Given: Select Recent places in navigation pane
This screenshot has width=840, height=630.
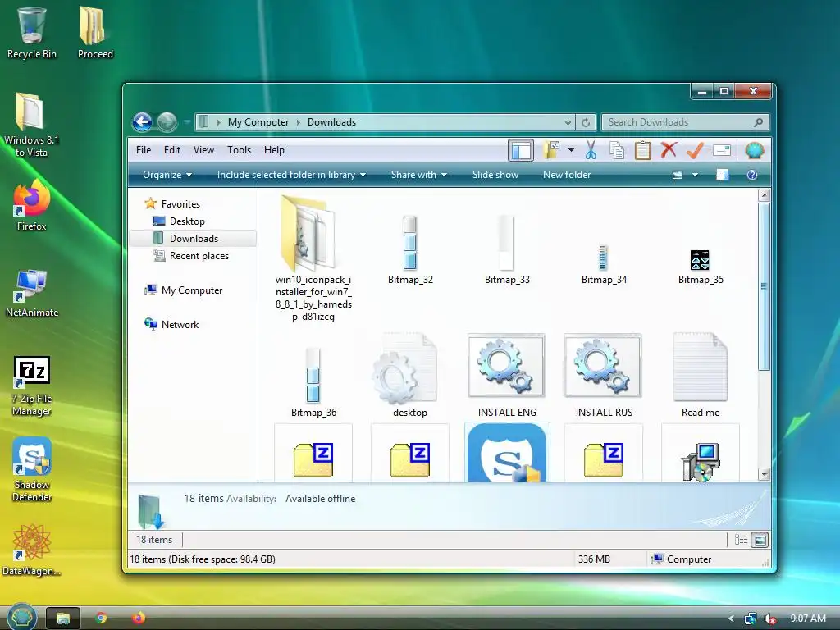Looking at the screenshot, I should [191, 256].
